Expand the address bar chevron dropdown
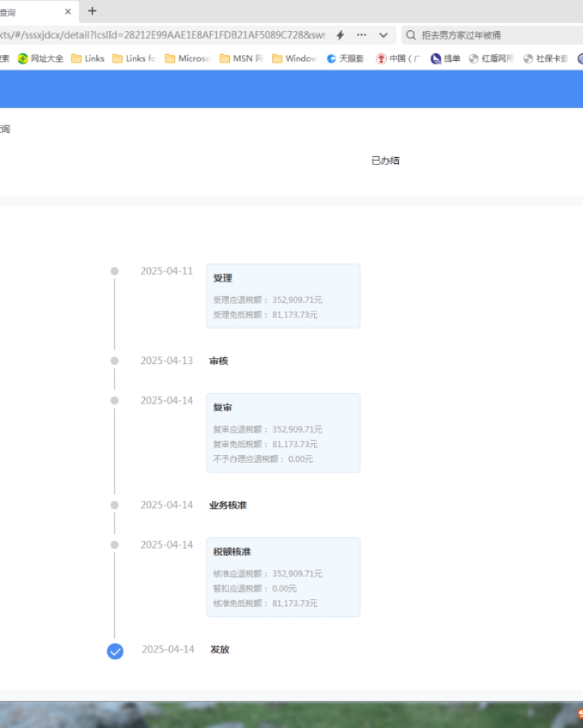This screenshot has height=728, width=583. point(381,36)
